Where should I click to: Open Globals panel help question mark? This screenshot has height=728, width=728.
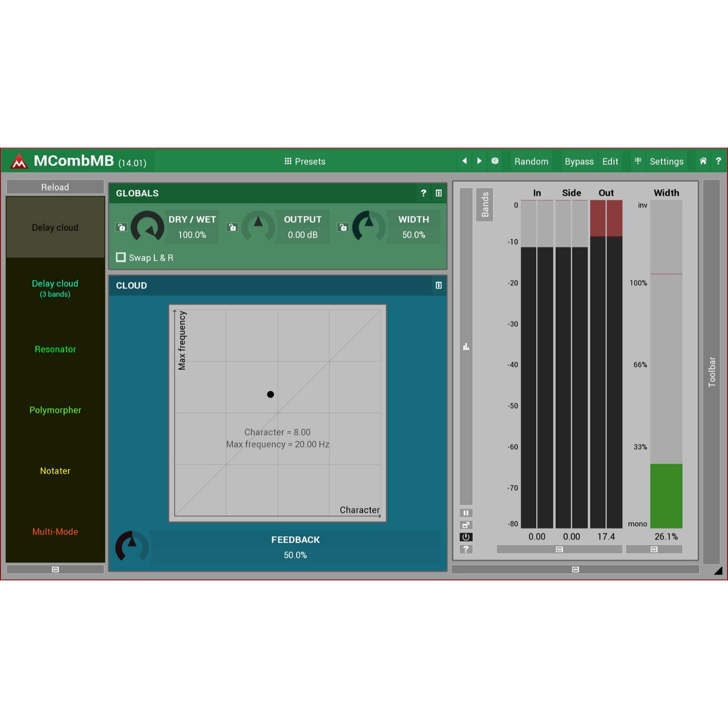click(423, 193)
